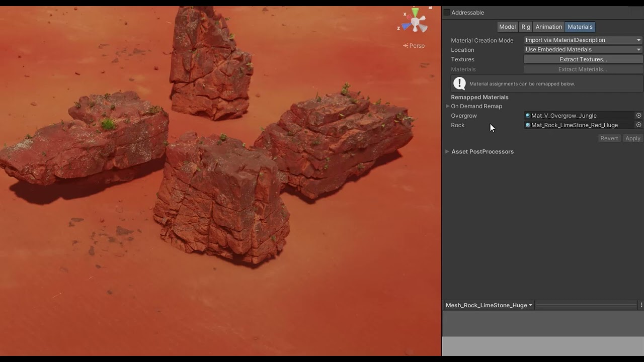This screenshot has width=644, height=362.
Task: Open the Material Creation Mode dropdown
Action: [582, 40]
